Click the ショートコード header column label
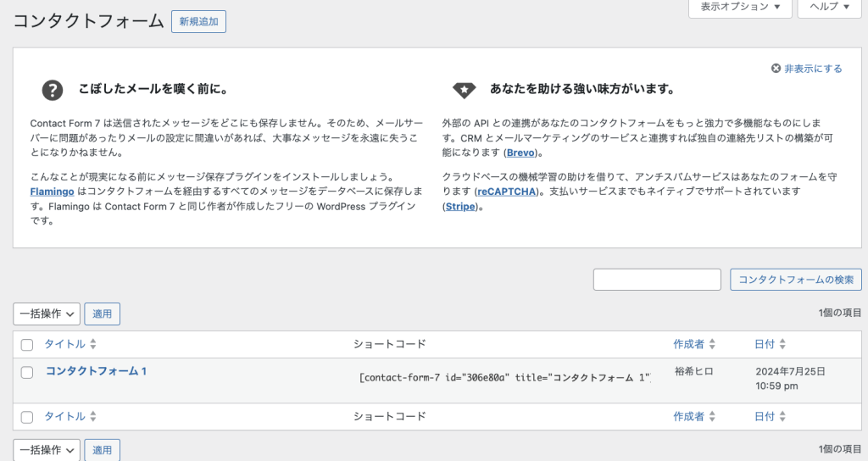This screenshot has width=868, height=461. [390, 344]
